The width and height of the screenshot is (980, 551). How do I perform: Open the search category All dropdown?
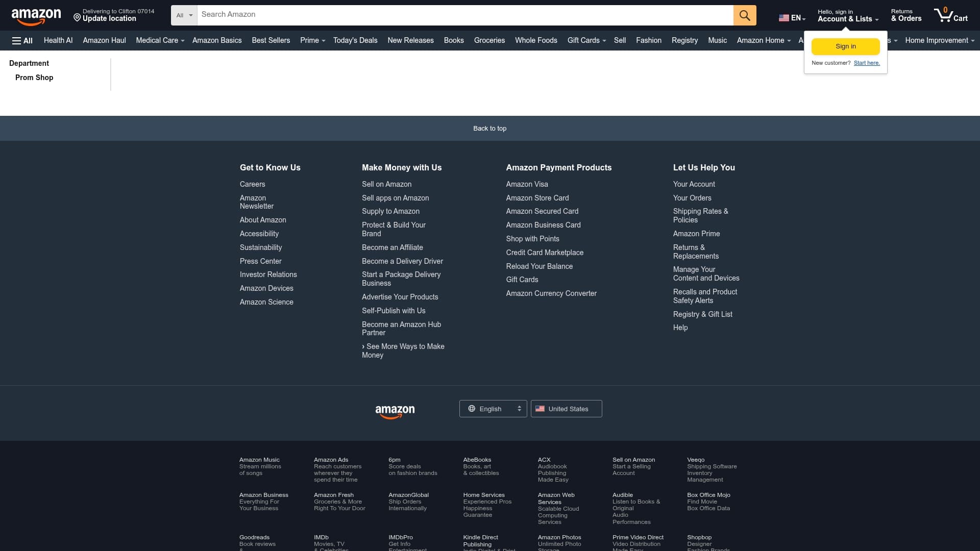(x=184, y=15)
